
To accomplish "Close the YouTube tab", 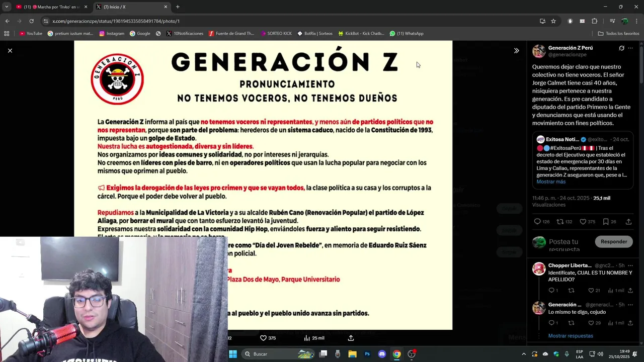I will pyautogui.click(x=86, y=7).
